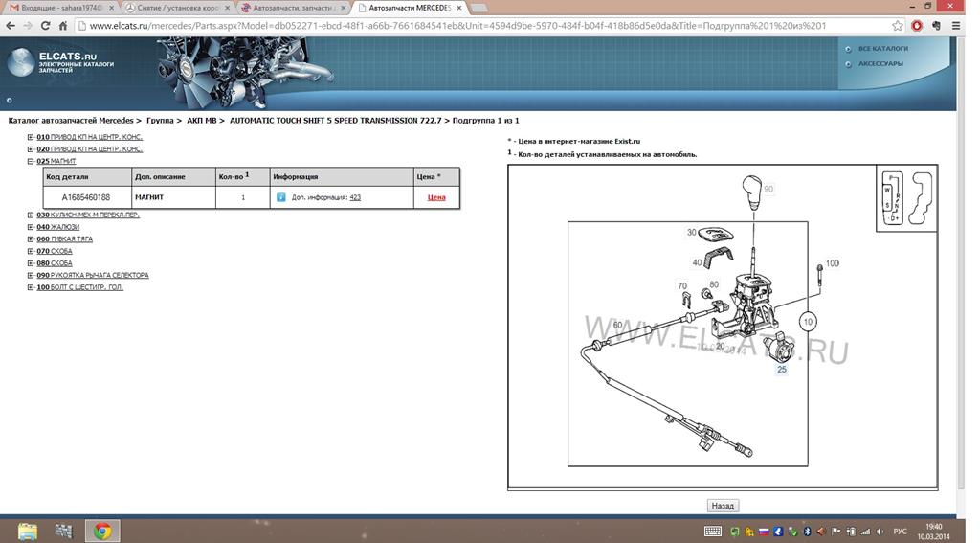Select the Автозапчасти MERCEDES tab
The height and width of the screenshot is (543, 980).
[410, 8]
